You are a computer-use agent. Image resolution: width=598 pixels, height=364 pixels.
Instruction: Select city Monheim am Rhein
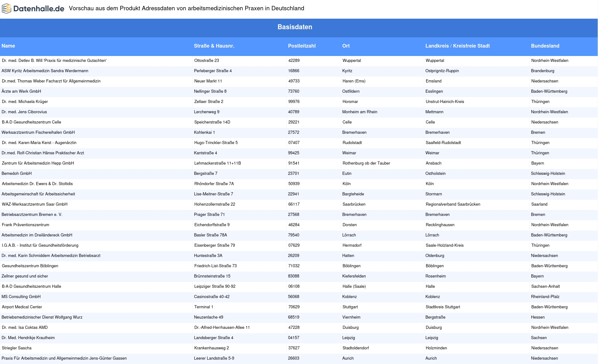pos(360,112)
